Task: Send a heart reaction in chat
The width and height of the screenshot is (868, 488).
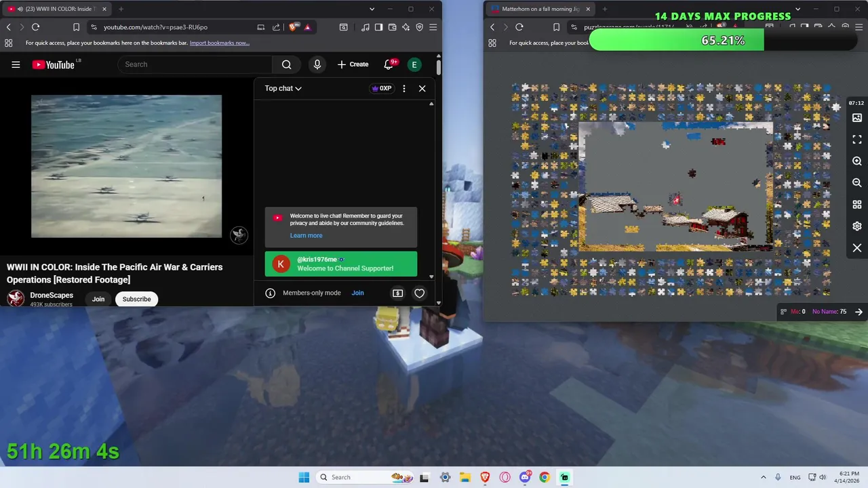Action: (x=419, y=293)
